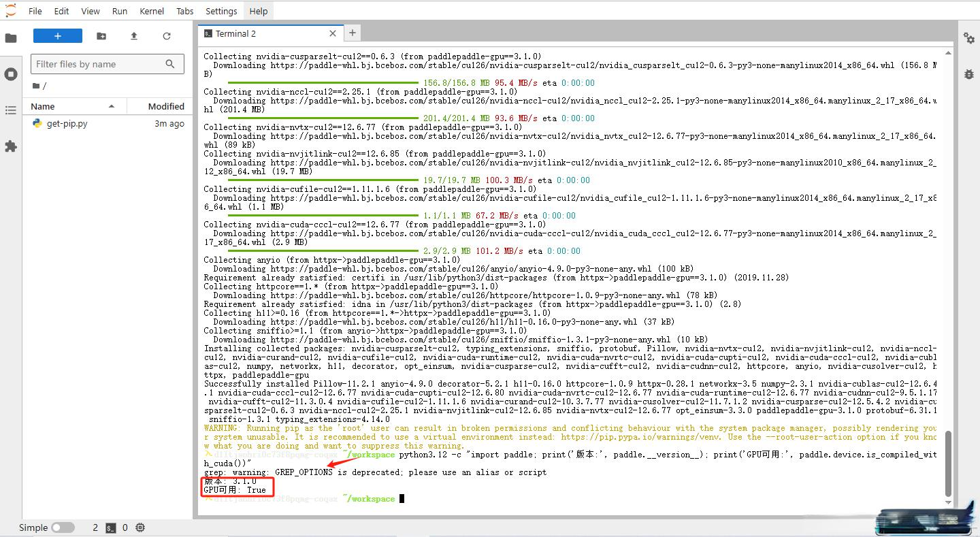
Task: Show the Table of Contents panel
Action: click(x=11, y=110)
